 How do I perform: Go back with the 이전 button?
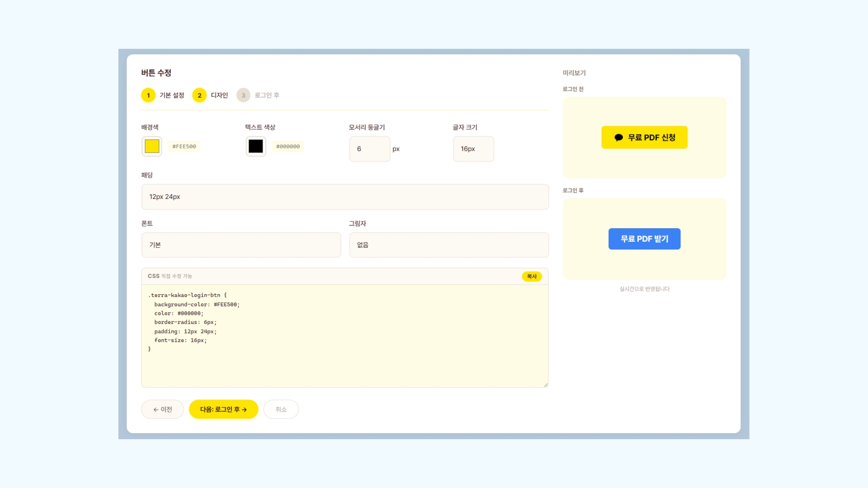162,409
